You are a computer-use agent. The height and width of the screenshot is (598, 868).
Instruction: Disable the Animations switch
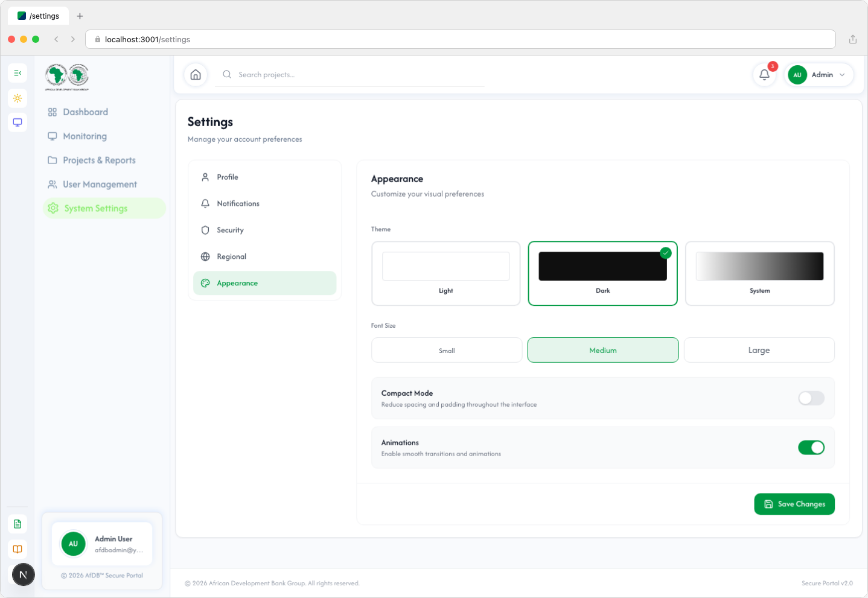(811, 448)
